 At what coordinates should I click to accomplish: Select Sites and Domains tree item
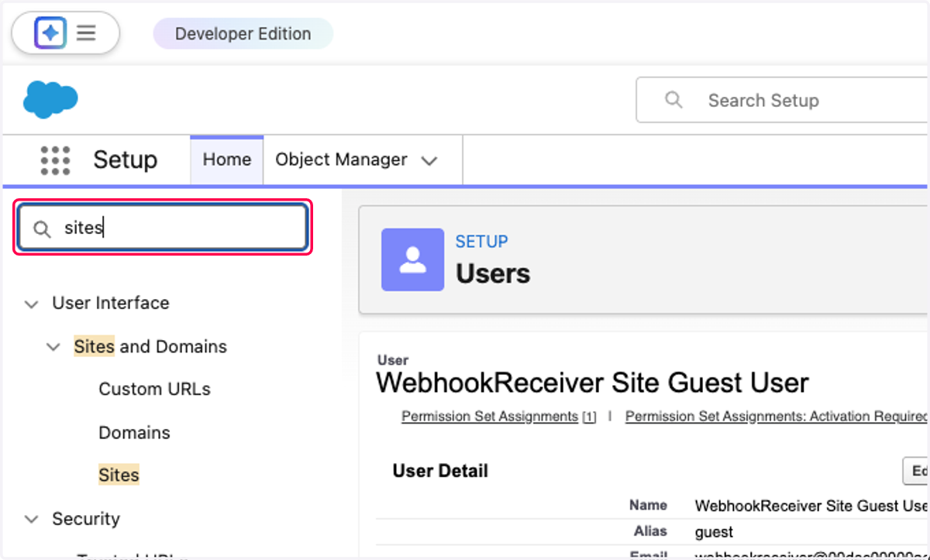click(x=150, y=346)
